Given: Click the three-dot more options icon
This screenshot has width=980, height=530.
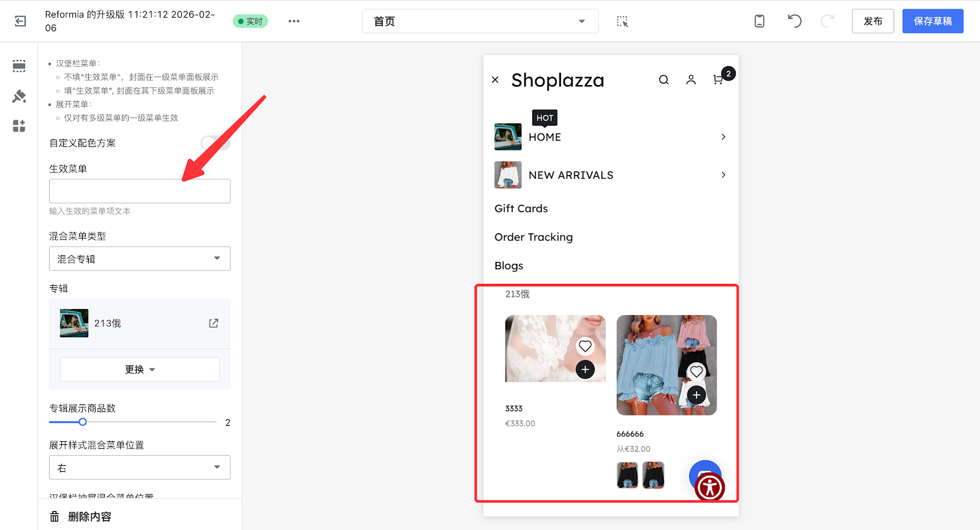Looking at the screenshot, I should pos(294,21).
